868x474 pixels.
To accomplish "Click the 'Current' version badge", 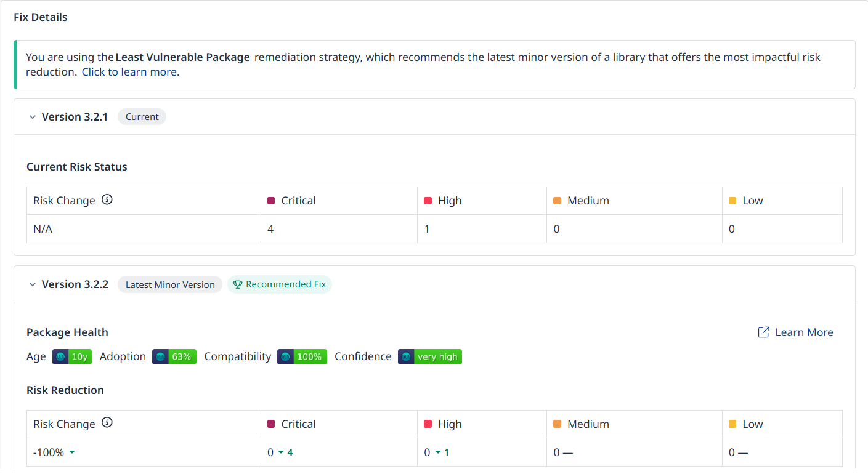I will [x=142, y=117].
